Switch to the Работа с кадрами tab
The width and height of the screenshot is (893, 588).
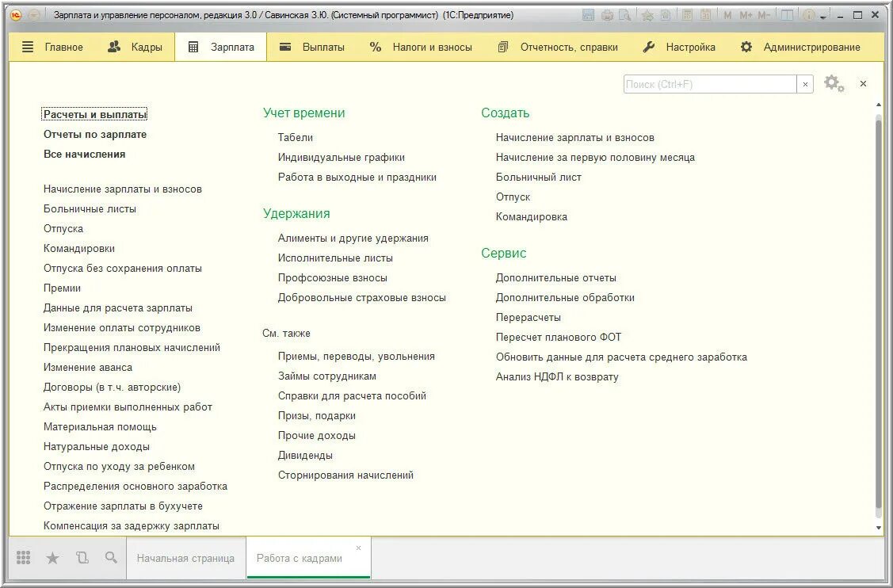(x=300, y=559)
